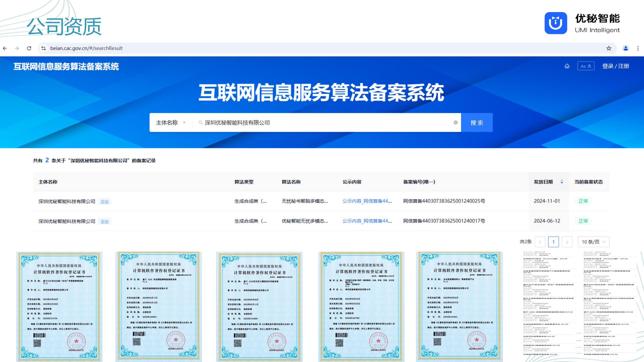Click the browser forward arrow
The height and width of the screenshot is (362, 644).
click(17, 48)
